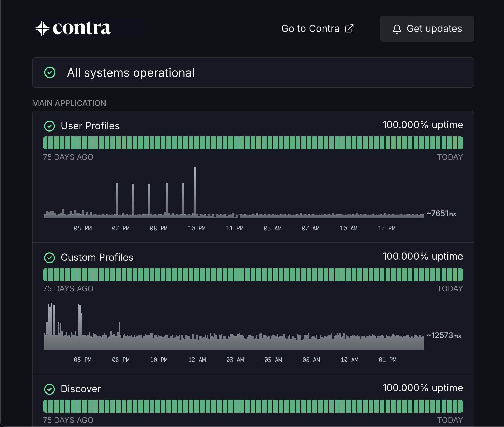Click the All systems operational banner text

[131, 73]
